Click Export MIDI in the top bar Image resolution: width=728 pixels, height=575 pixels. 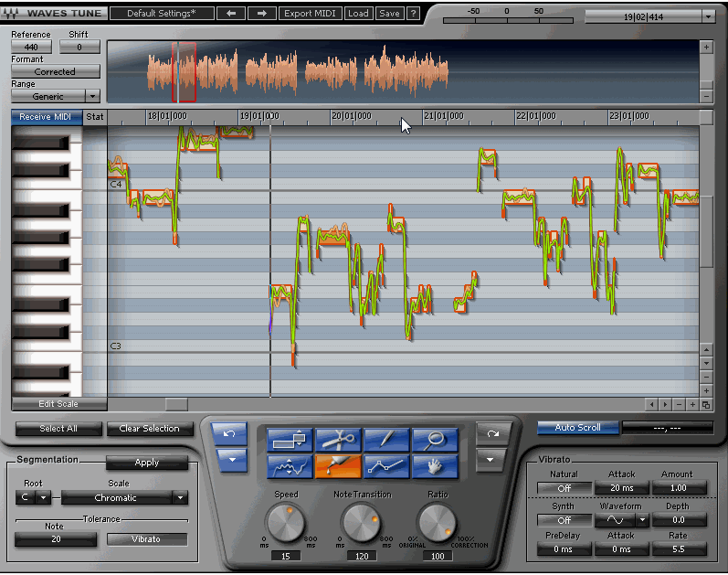pos(310,14)
